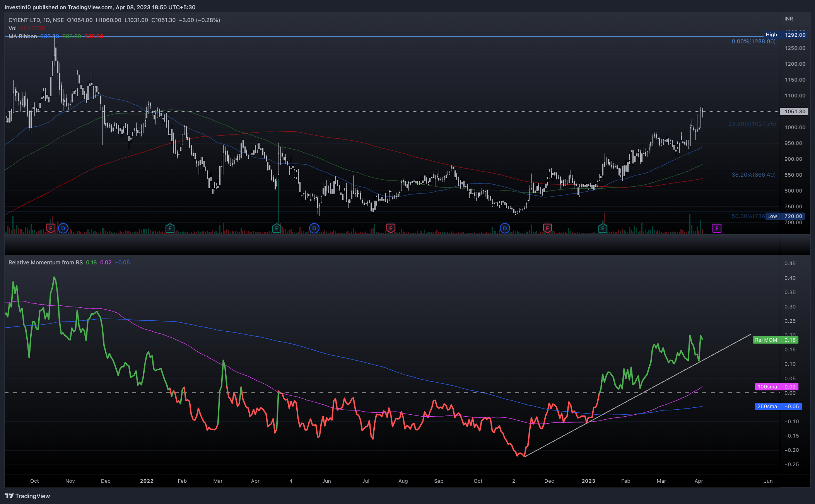Select the Vol indicator legend

point(12,28)
